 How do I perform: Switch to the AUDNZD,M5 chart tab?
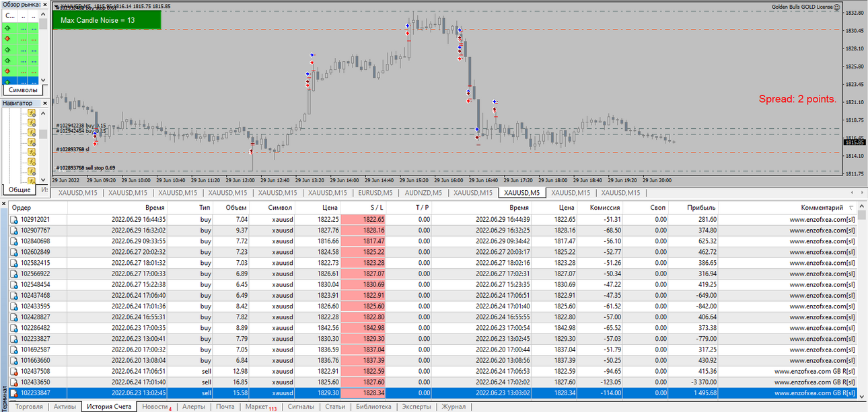[423, 193]
